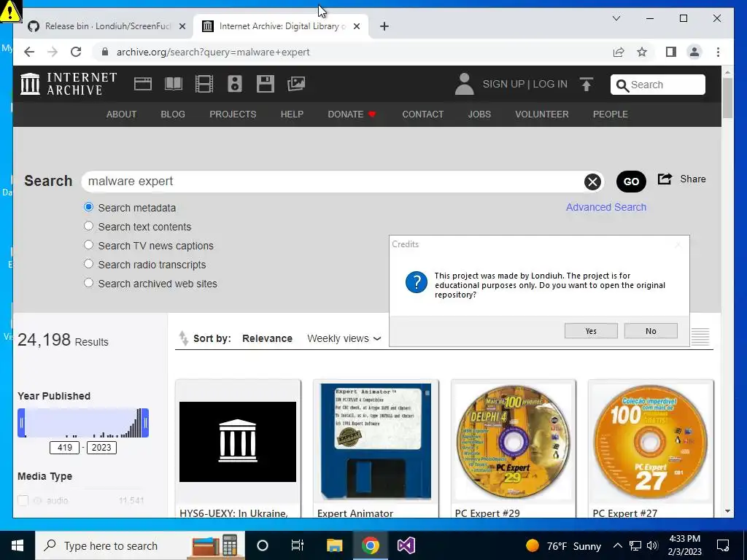Reload the page in Chrome
Viewport: 747px width, 560px height.
pyautogui.click(x=76, y=52)
